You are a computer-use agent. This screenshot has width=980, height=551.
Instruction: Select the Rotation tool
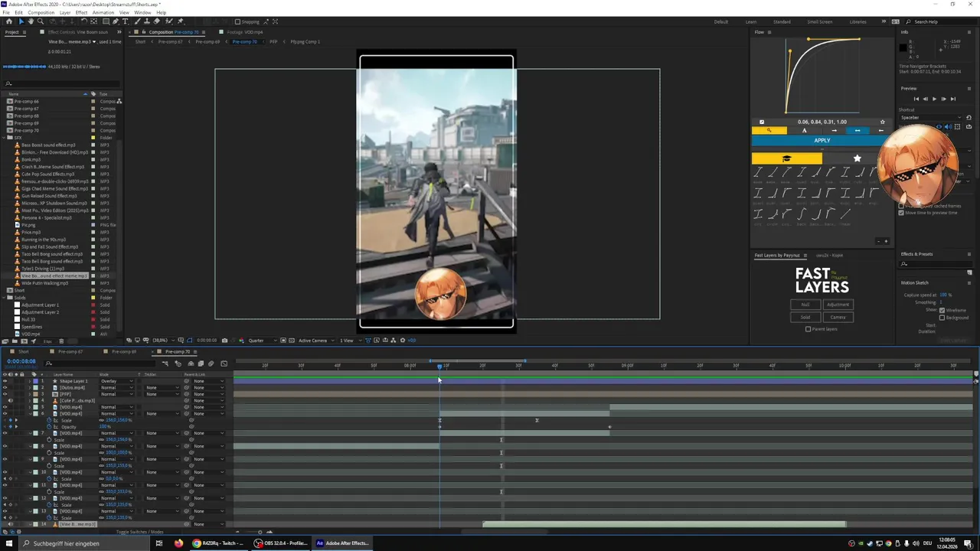(84, 21)
